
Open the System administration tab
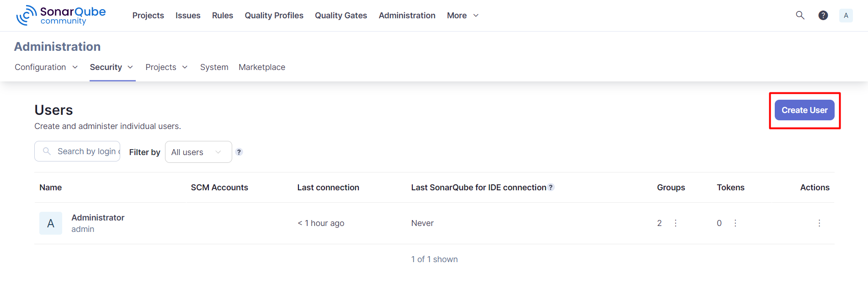point(214,67)
